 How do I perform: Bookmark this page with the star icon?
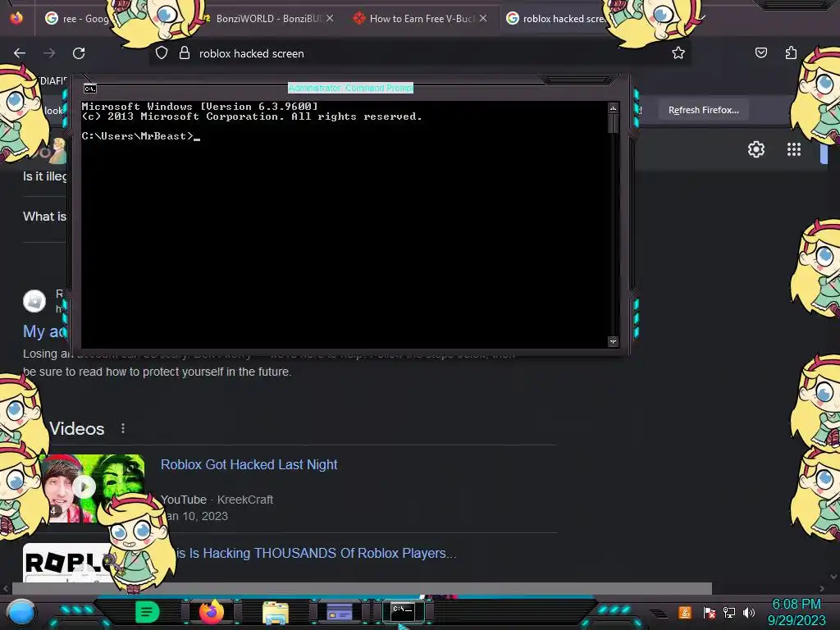[x=678, y=52]
